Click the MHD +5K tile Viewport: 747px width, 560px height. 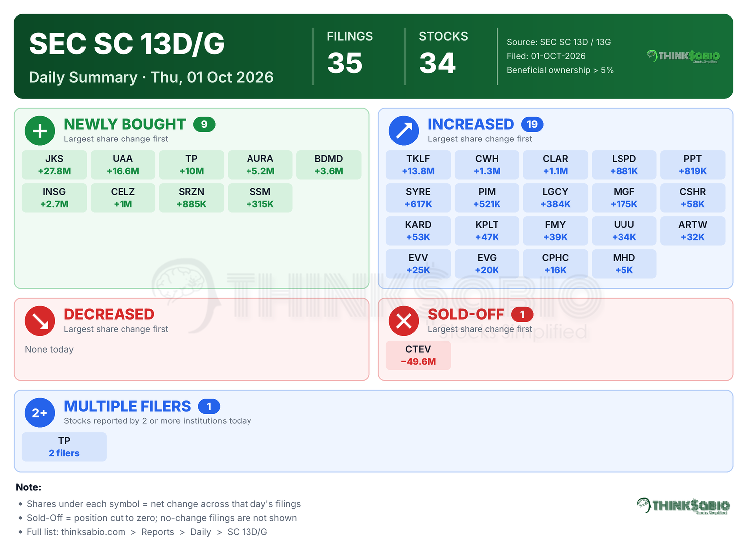[624, 264]
